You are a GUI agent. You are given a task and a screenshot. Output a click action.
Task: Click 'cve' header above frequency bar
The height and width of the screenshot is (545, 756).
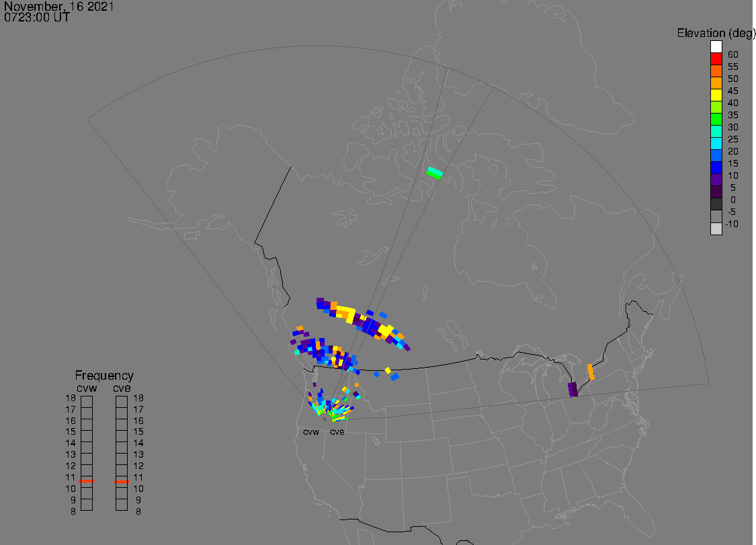[x=122, y=388]
